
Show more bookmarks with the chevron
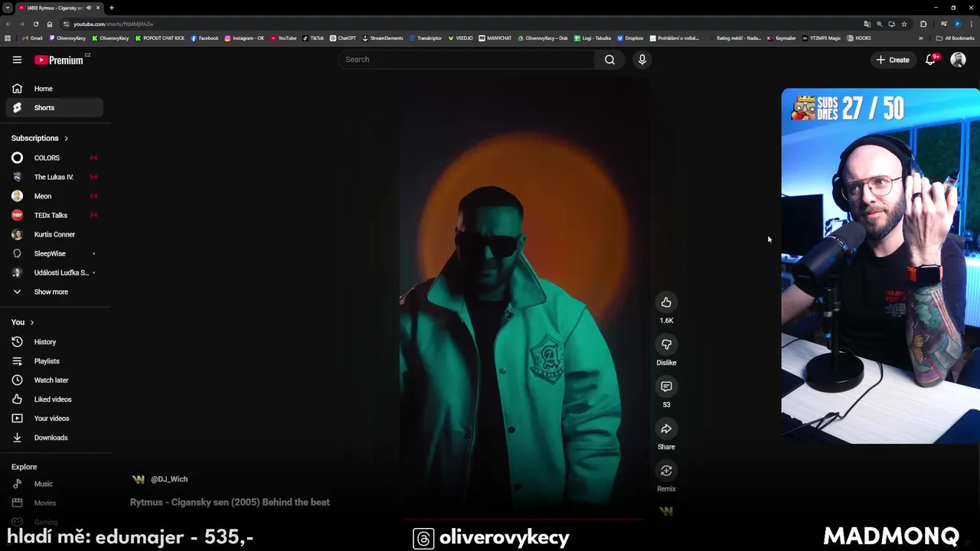(920, 38)
